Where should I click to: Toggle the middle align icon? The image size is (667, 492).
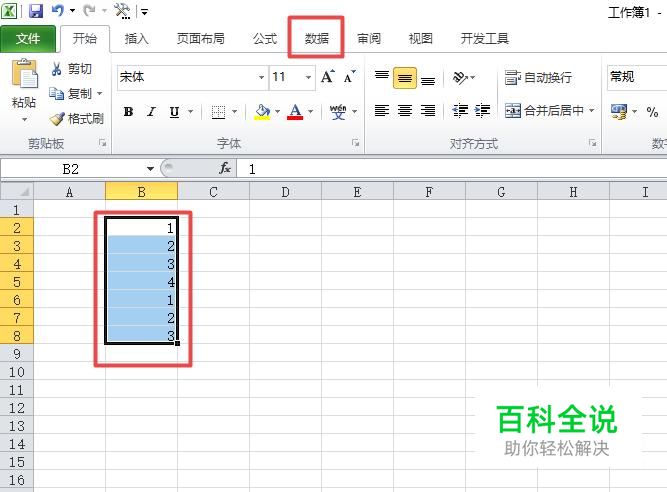[x=405, y=78]
